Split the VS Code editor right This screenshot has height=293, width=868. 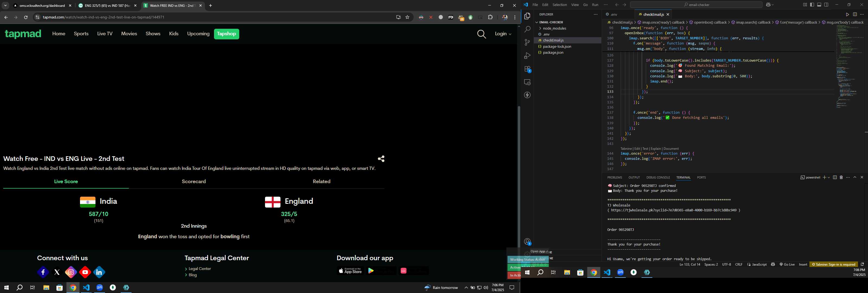point(855,14)
